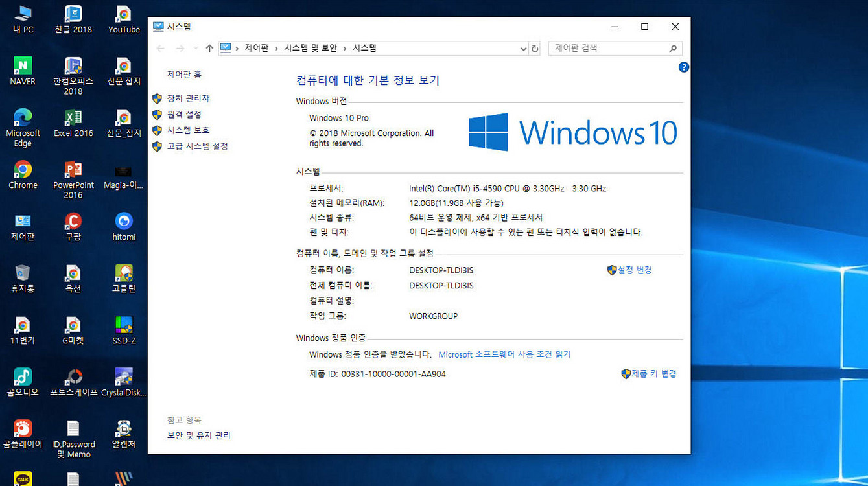Screen dimensions: 868x486
Task: Click the help question mark icon
Action: (683, 67)
